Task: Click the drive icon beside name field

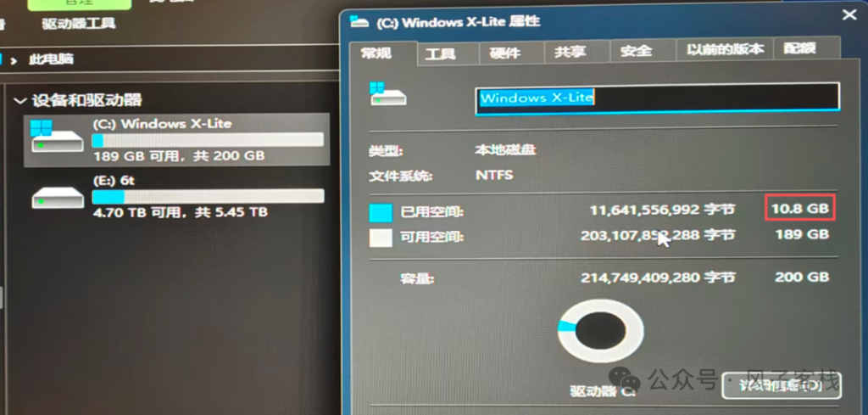Action: tap(387, 94)
